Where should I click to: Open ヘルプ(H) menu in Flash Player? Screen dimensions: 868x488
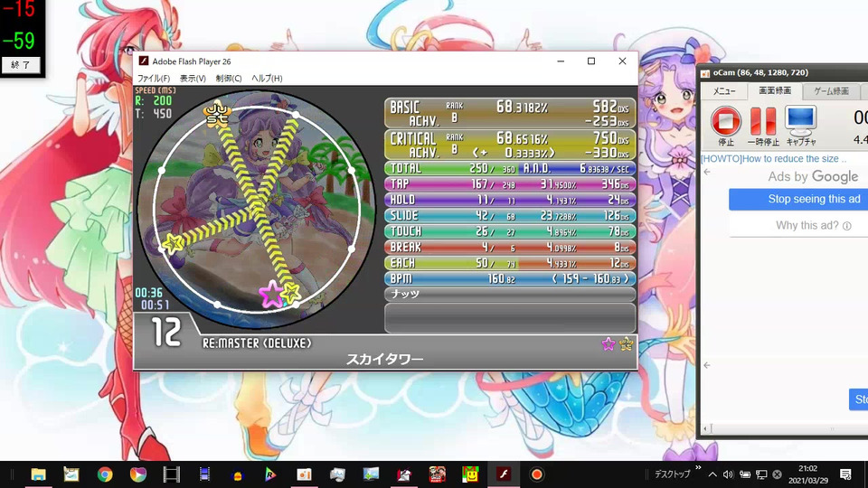click(267, 78)
